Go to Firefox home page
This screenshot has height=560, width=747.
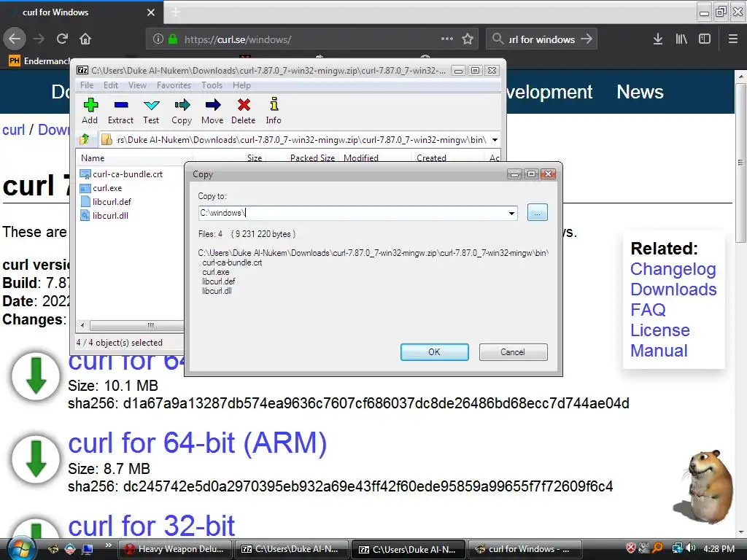[85, 39]
